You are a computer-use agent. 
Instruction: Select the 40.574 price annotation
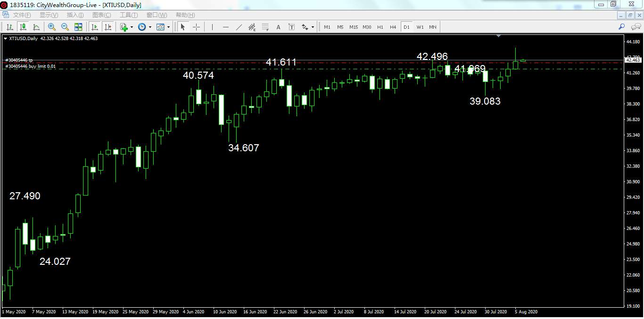198,75
